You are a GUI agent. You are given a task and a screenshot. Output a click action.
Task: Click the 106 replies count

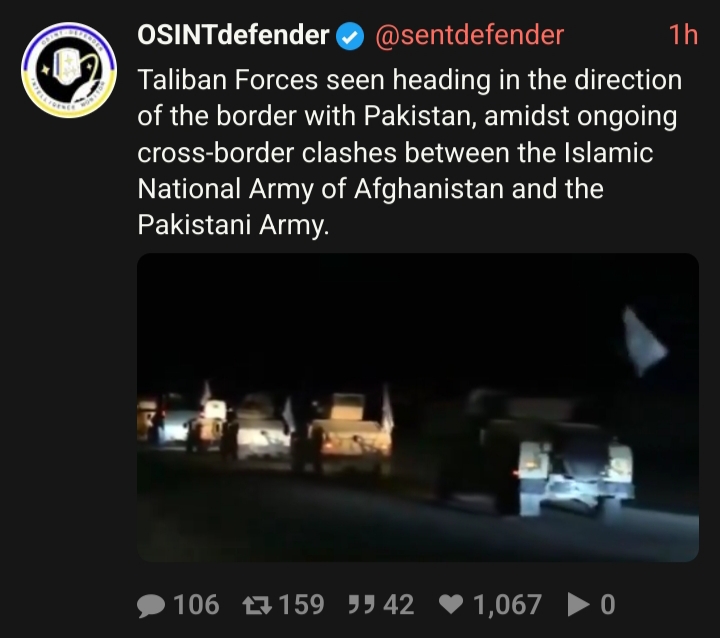tap(196, 604)
